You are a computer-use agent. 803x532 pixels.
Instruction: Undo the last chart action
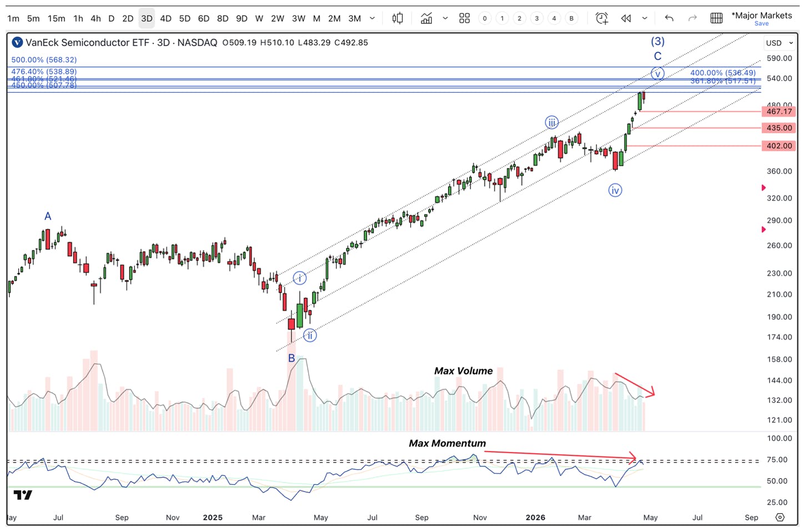click(669, 18)
